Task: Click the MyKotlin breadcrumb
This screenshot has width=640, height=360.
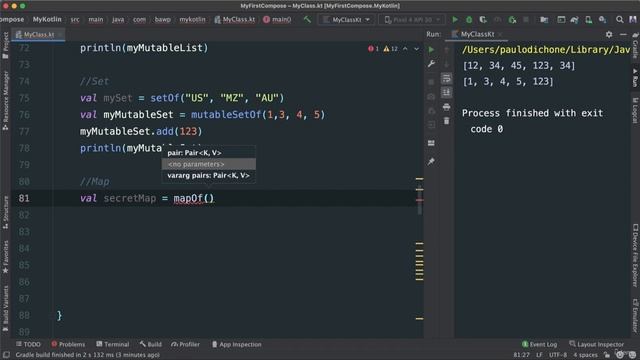Action: [47, 19]
